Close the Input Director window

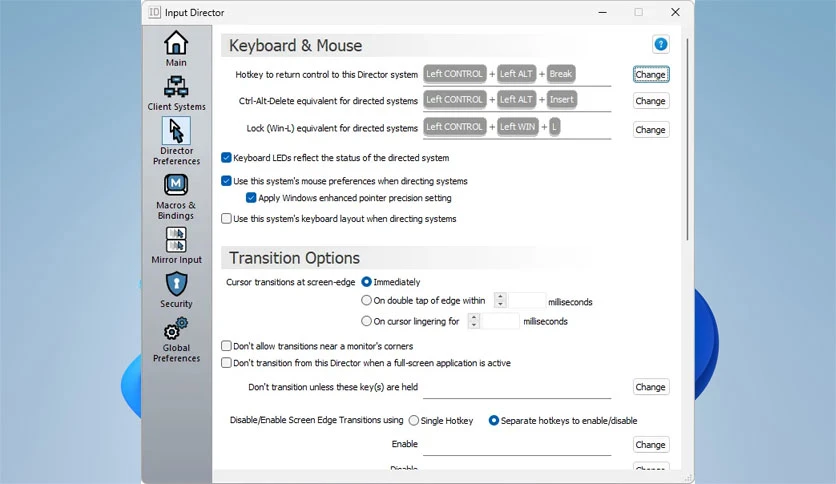coord(675,12)
